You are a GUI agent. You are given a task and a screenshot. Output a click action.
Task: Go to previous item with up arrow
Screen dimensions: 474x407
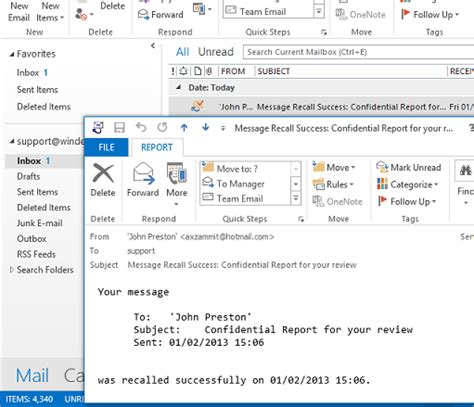[x=184, y=127]
